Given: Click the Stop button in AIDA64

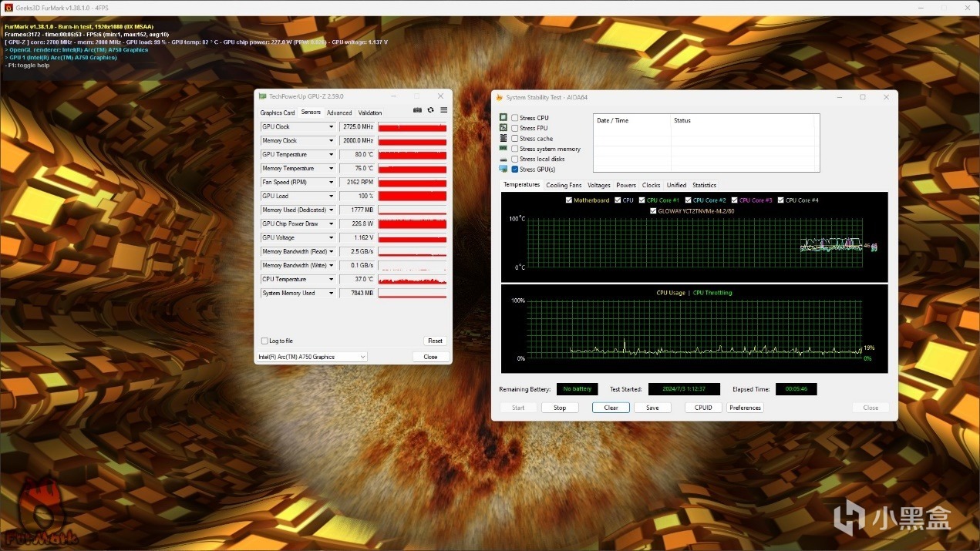Looking at the screenshot, I should (560, 408).
